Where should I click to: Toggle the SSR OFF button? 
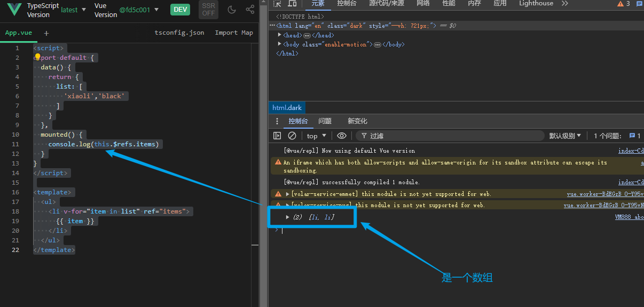click(208, 10)
